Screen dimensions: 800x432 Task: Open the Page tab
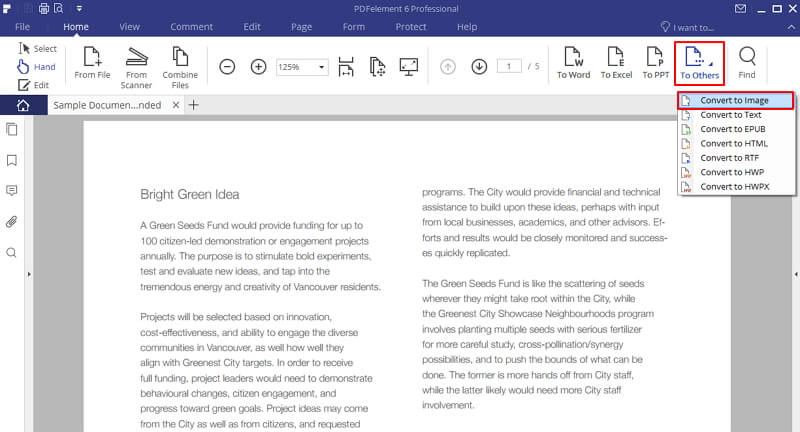pos(302,27)
